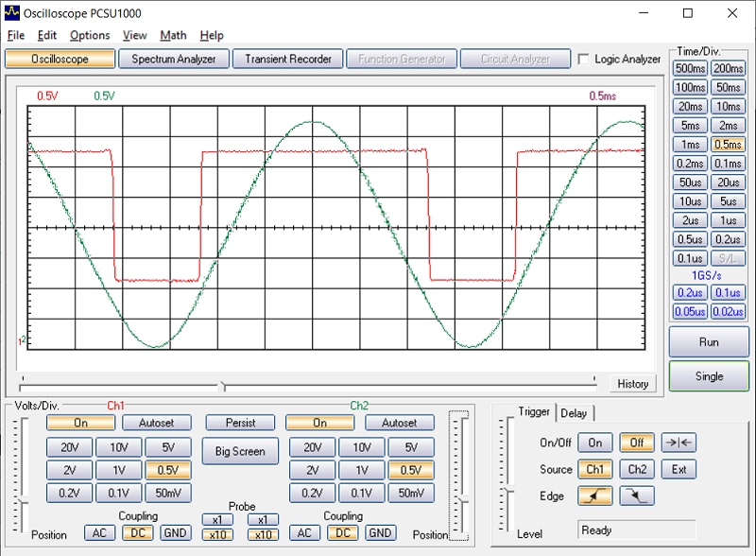The image size is (756, 556).
Task: Click the trigger center arrows icon
Action: (679, 443)
